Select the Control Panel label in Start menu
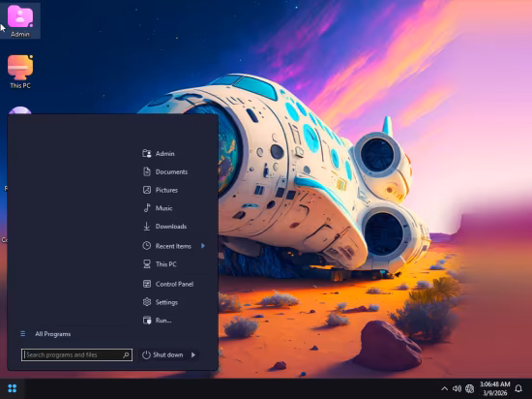Viewport: 532px width, 399px height. (174, 284)
